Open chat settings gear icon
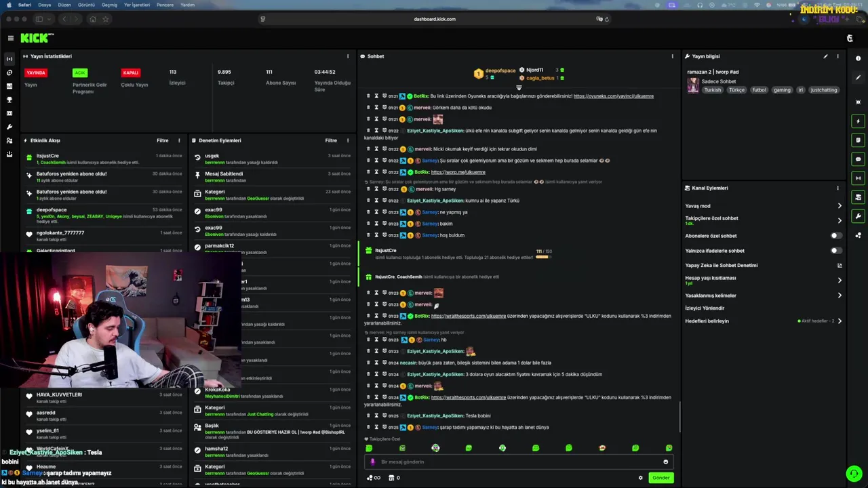The width and height of the screenshot is (868, 488). 640,478
